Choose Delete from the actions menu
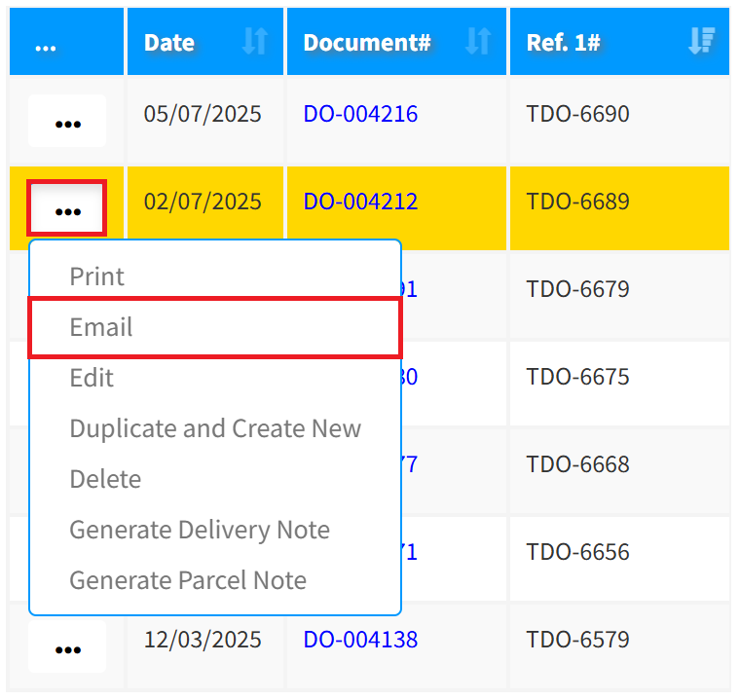This screenshot has height=700, width=740. 105,479
